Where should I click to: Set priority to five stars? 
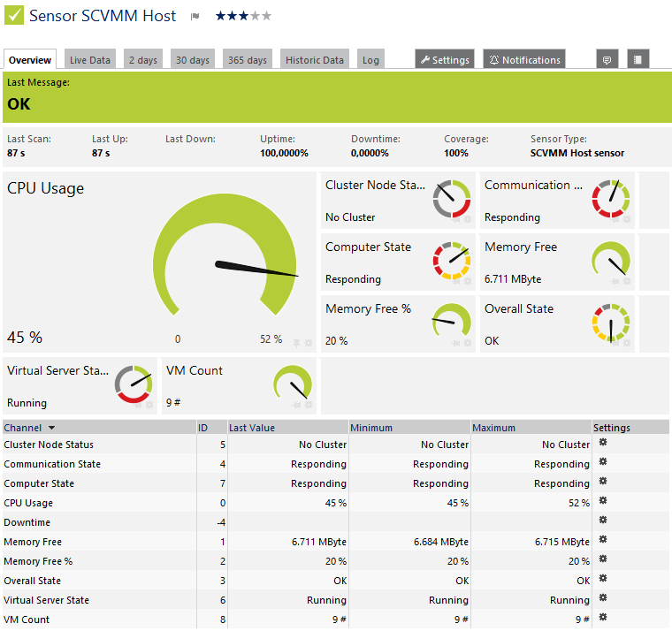click(x=266, y=16)
